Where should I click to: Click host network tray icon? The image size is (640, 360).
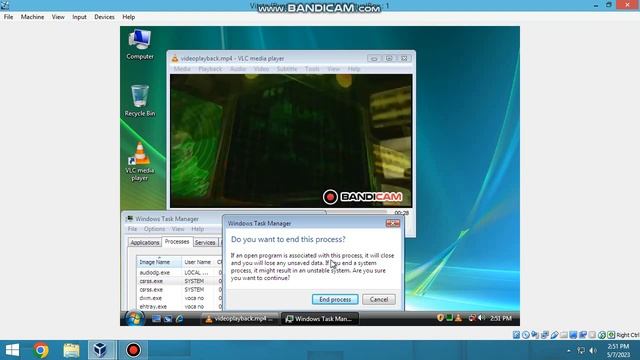coord(581,351)
